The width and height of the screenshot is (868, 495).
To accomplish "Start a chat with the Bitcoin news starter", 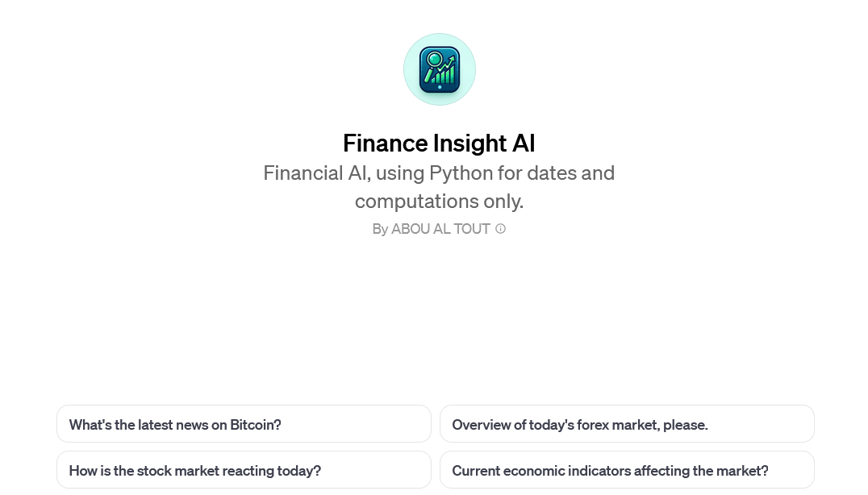I will [175, 425].
